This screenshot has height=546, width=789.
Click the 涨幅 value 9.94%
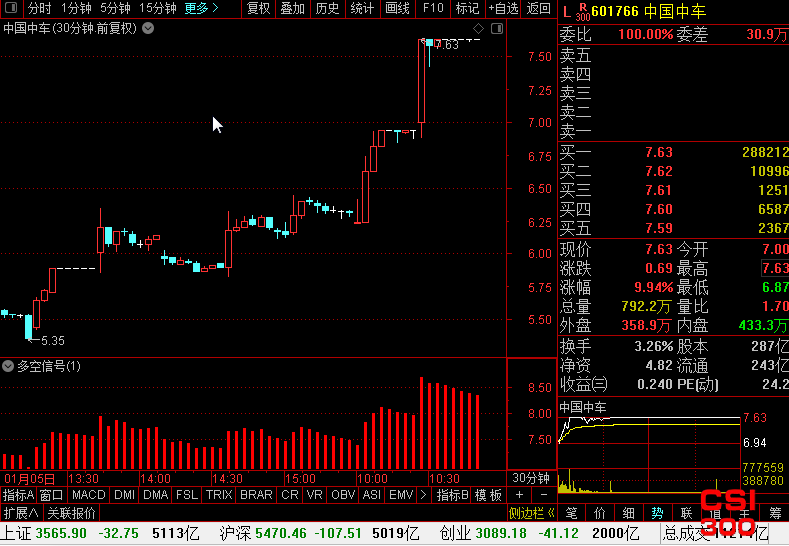pyautogui.click(x=653, y=287)
